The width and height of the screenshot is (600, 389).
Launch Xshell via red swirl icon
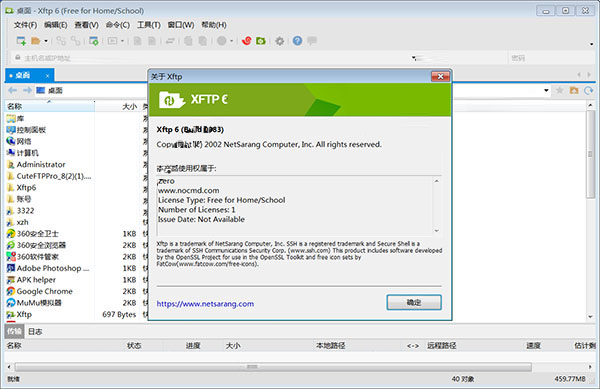pyautogui.click(x=246, y=41)
